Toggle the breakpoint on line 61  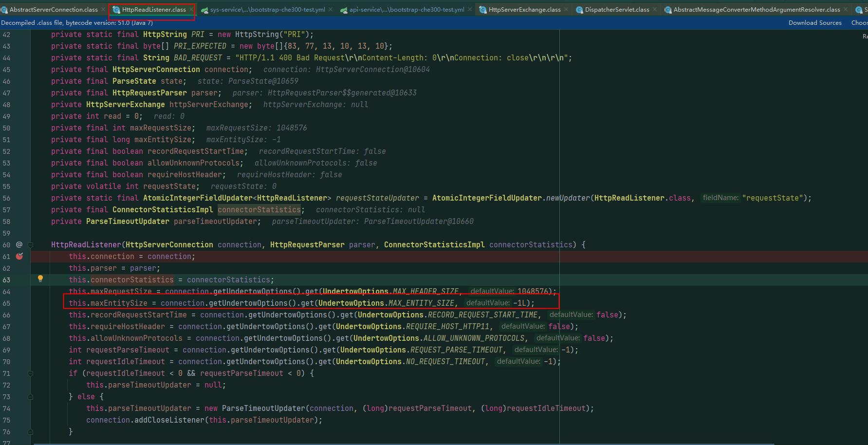[x=19, y=256]
